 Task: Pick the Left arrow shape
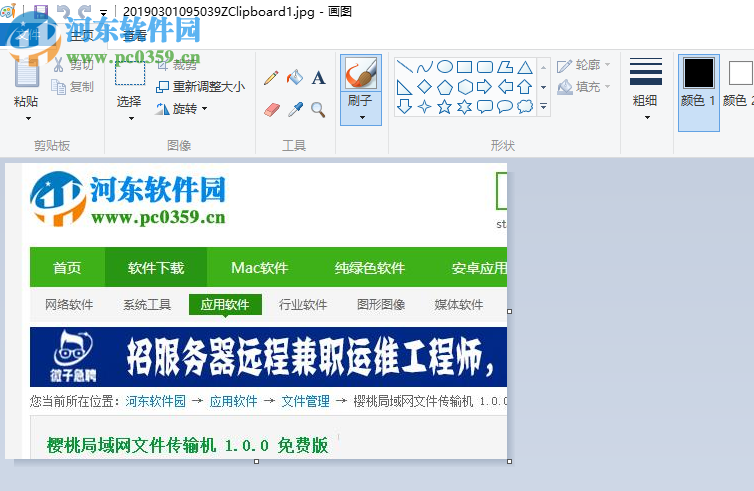pos(505,87)
